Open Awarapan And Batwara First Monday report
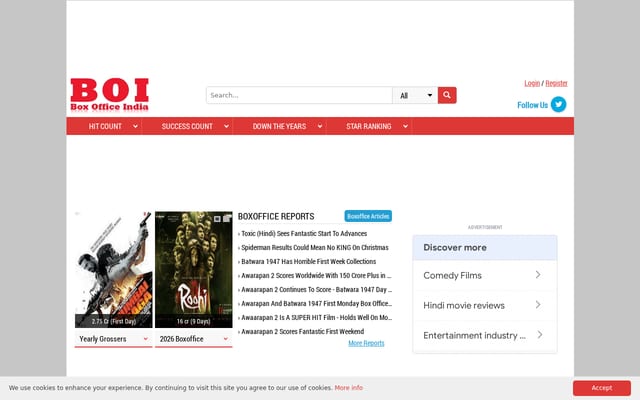The image size is (640, 400). (316, 303)
